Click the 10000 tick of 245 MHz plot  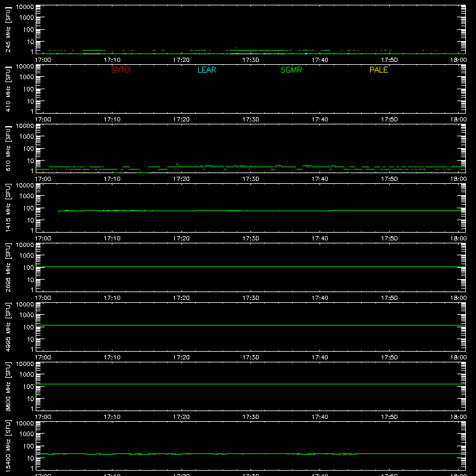[25, 7]
